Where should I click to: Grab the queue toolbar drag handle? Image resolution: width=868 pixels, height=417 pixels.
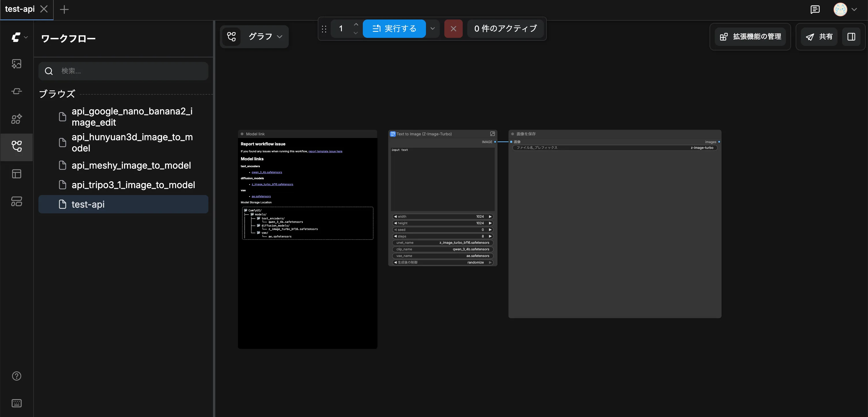point(324,29)
